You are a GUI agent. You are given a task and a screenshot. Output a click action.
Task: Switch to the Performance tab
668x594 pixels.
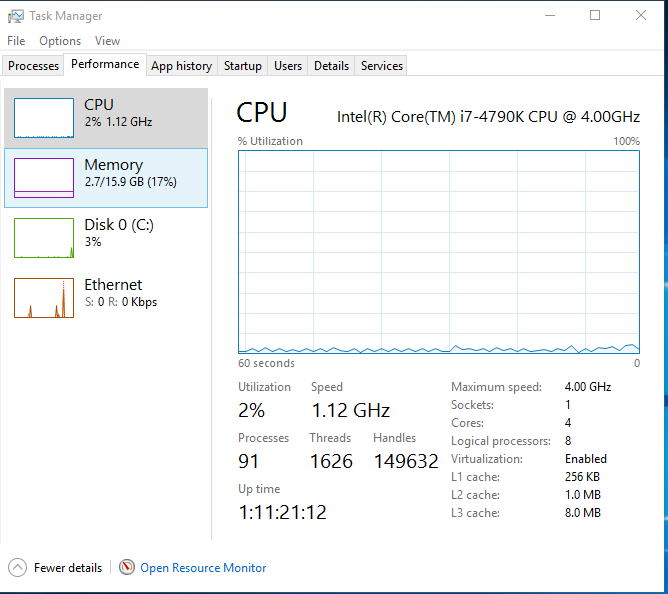coord(105,64)
